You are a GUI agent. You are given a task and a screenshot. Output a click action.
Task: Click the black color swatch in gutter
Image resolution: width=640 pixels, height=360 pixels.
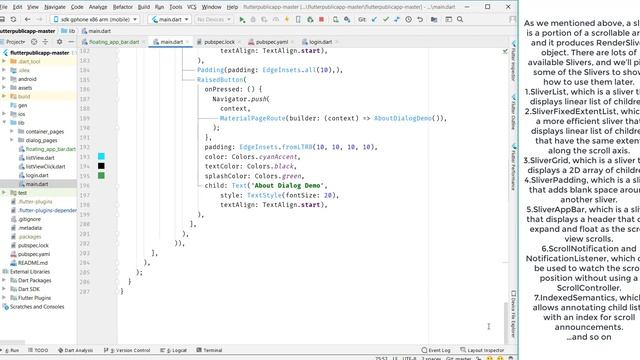(101, 166)
